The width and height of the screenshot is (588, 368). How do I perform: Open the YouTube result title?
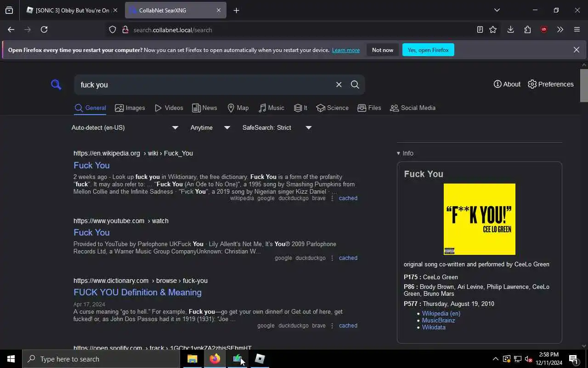(91, 232)
